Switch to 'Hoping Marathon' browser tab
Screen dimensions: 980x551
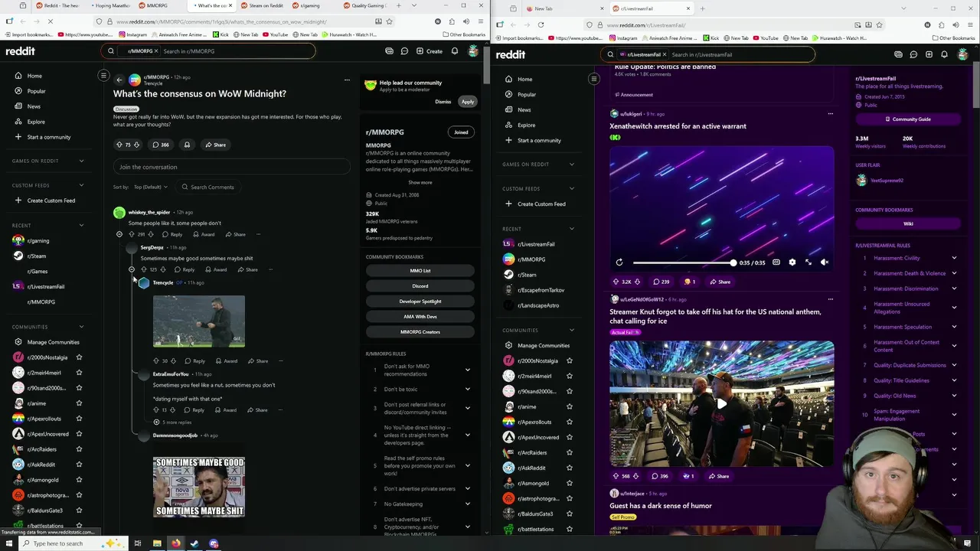click(x=109, y=6)
